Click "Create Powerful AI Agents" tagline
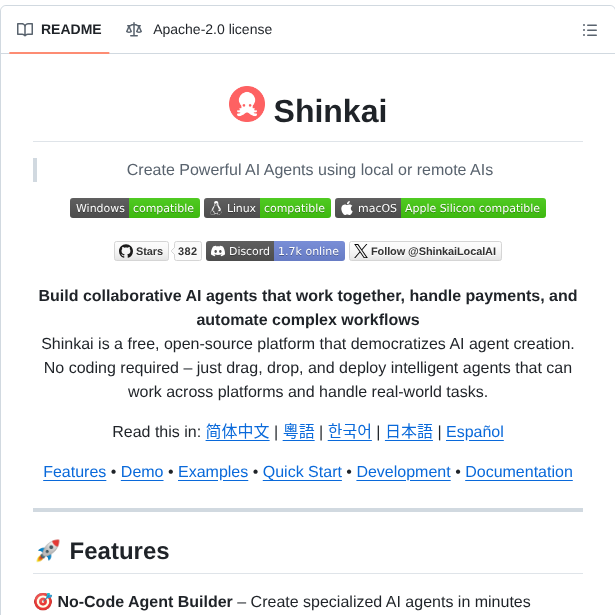The height and width of the screenshot is (615, 615). [310, 170]
